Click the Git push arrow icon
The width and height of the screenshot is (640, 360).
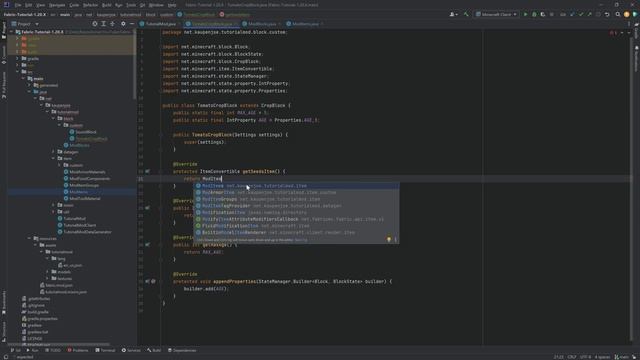pyautogui.click(x=589, y=14)
